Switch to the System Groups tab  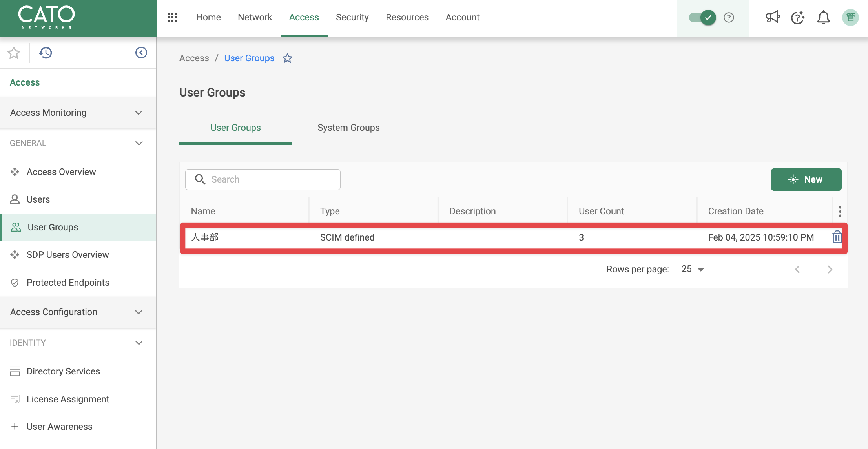point(348,128)
